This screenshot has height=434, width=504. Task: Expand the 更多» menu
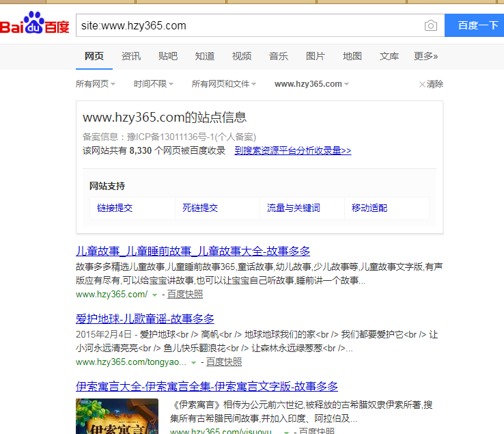pyautogui.click(x=426, y=56)
